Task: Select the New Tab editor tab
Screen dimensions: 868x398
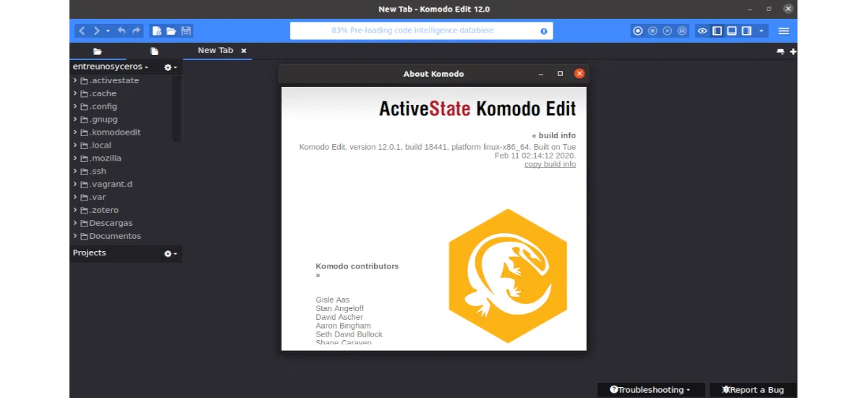Action: click(216, 51)
